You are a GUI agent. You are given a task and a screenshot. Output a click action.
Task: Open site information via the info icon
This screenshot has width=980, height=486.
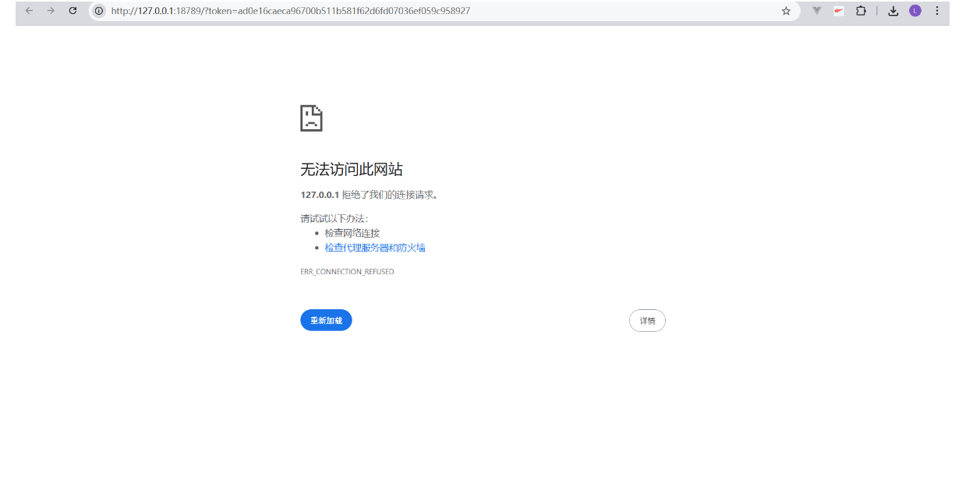tap(98, 11)
